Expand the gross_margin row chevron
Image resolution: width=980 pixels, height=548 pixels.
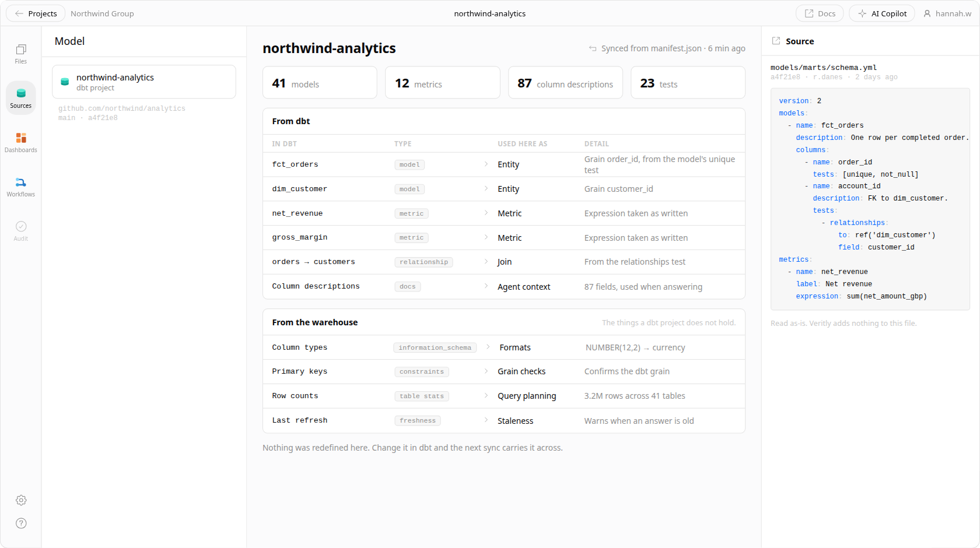tap(486, 237)
